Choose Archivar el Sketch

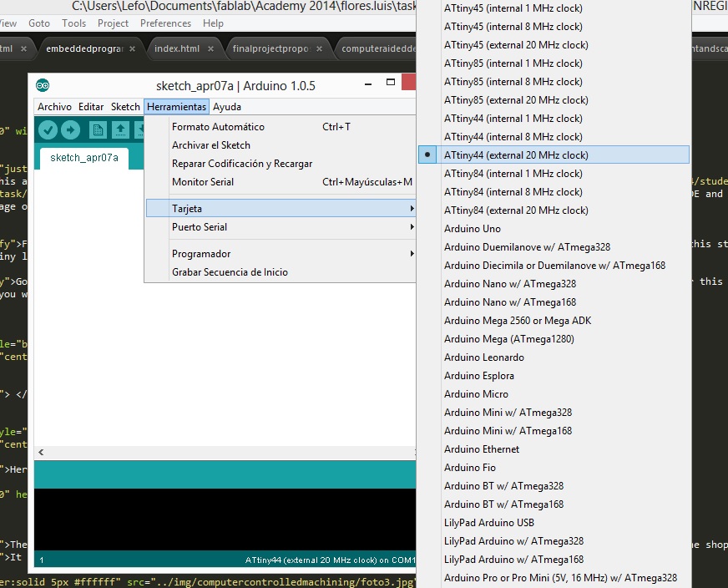(281, 145)
